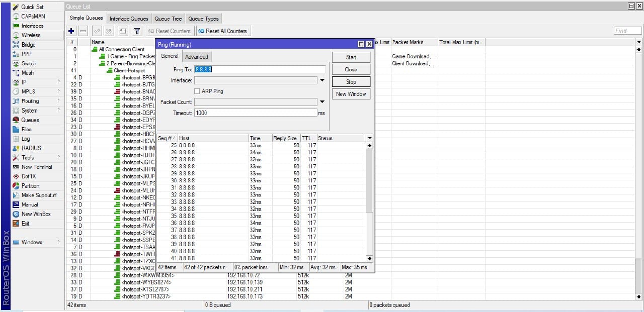Image resolution: width=644 pixels, height=312 pixels.
Task: Open Queue List column dropdown arrow
Action: (x=639, y=42)
